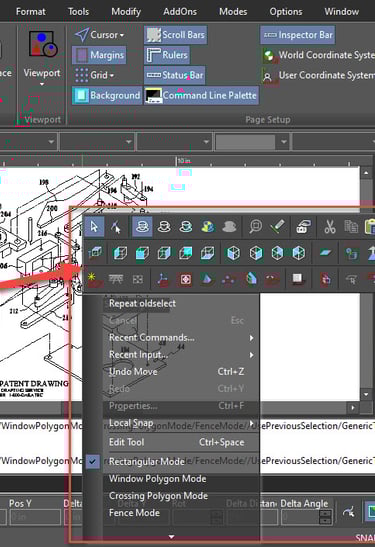Click vertical scrollbar down arrow

coord(366,395)
